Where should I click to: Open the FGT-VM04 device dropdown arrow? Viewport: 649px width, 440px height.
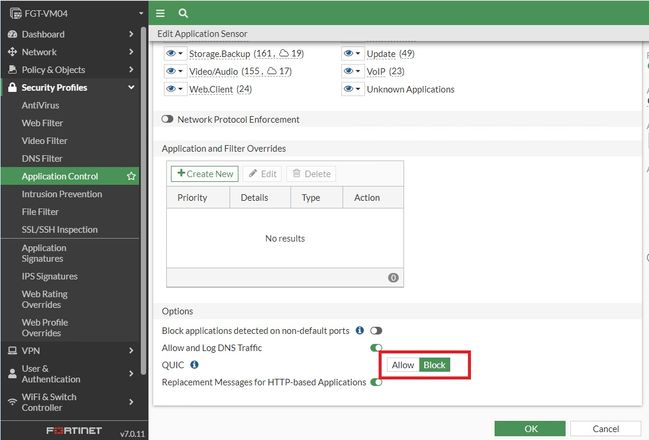click(x=141, y=13)
